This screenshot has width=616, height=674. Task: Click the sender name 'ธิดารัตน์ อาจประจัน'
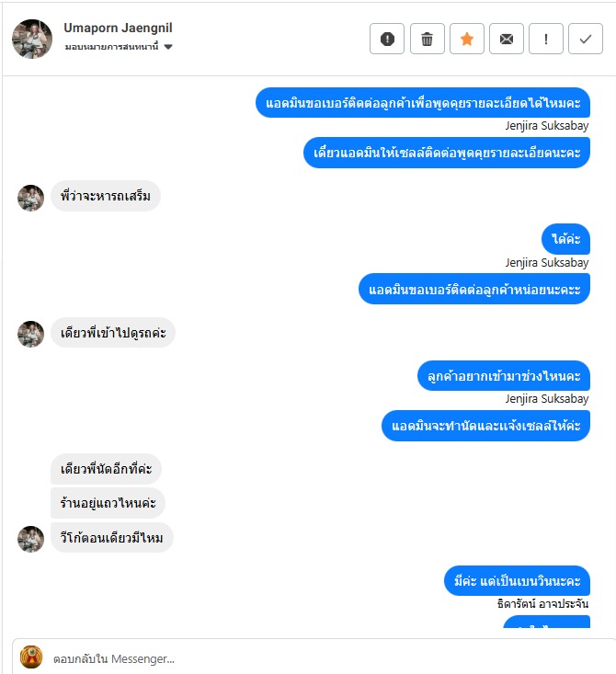point(543,603)
